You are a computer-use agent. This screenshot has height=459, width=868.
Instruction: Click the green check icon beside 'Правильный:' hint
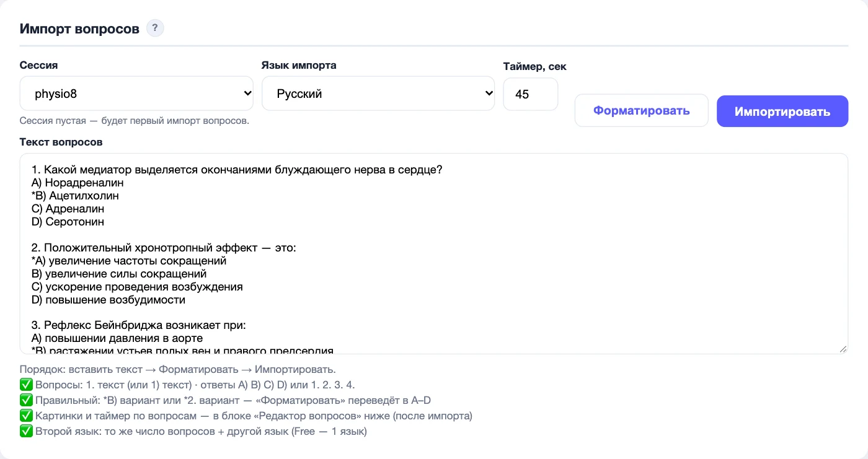pos(26,400)
